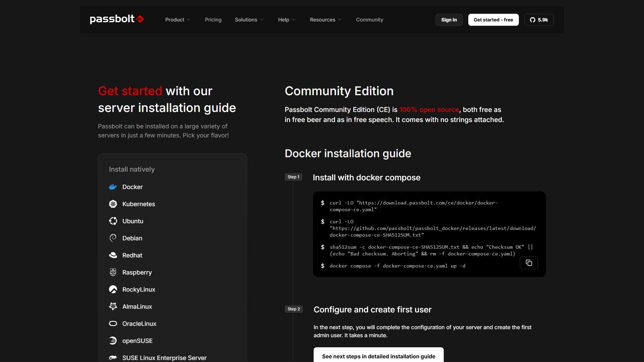Click the 'docker compose -f' up command line
This screenshot has width=644, height=362.
coord(397,266)
